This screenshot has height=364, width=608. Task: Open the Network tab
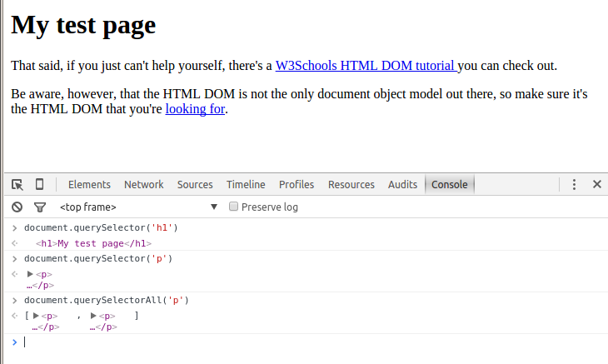tap(144, 184)
